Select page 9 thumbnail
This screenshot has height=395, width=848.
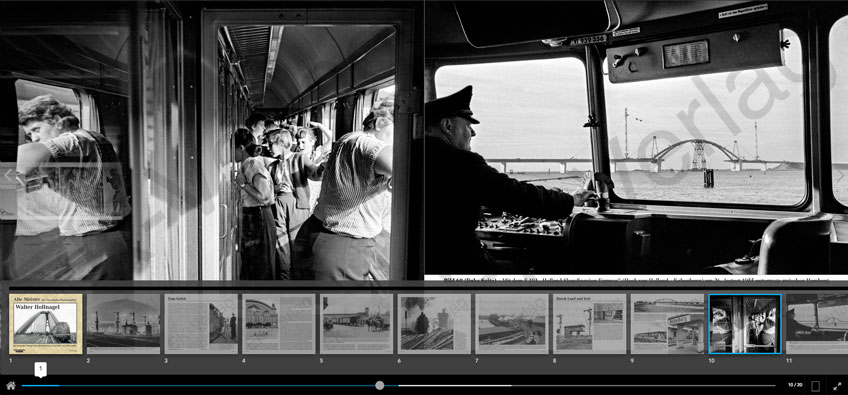click(667, 324)
